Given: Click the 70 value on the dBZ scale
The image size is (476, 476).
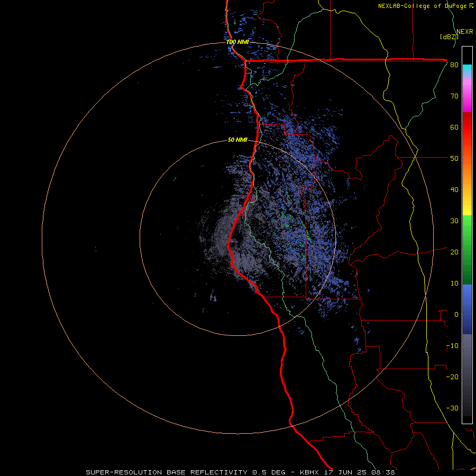Looking at the screenshot, I should (454, 96).
